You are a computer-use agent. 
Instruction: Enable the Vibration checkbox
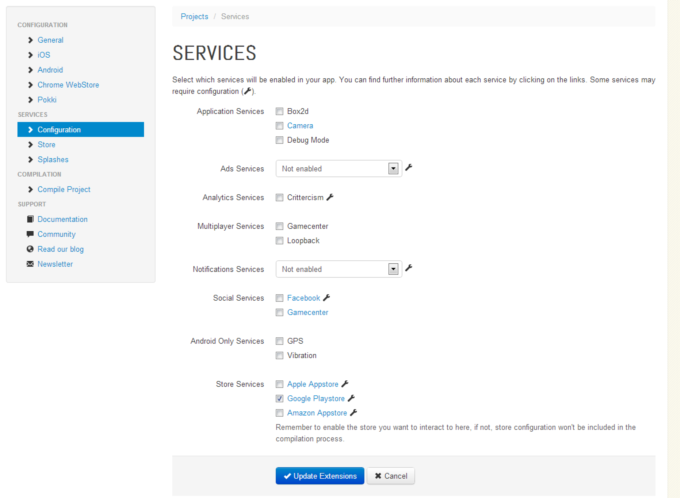click(280, 355)
